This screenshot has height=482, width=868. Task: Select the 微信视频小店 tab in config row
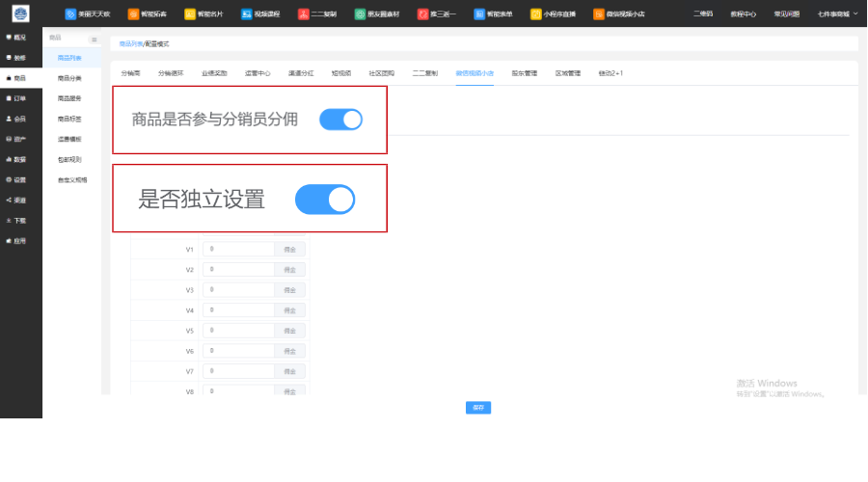(475, 73)
